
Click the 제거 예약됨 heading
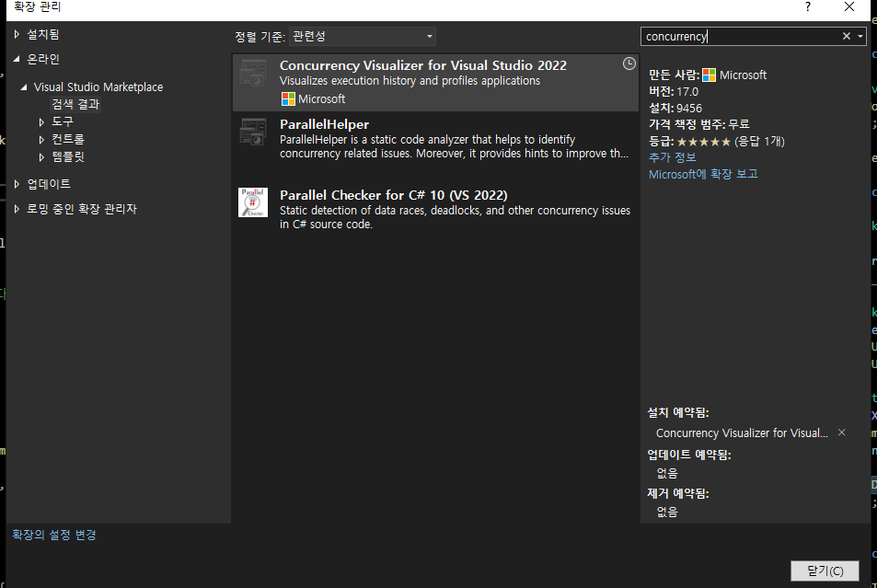[x=678, y=493]
